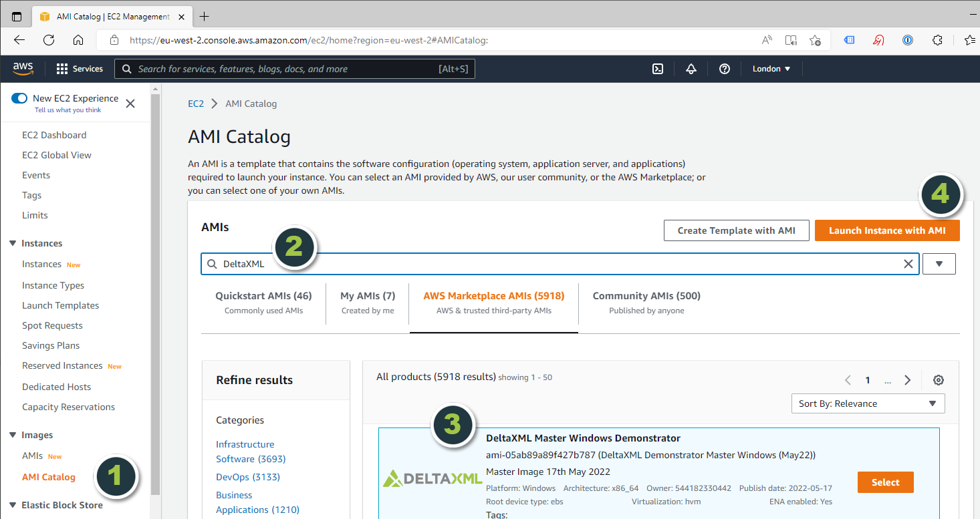Switch to Quickstart AMIs tab
Viewport: 980px width, 519px height.
[x=263, y=302]
